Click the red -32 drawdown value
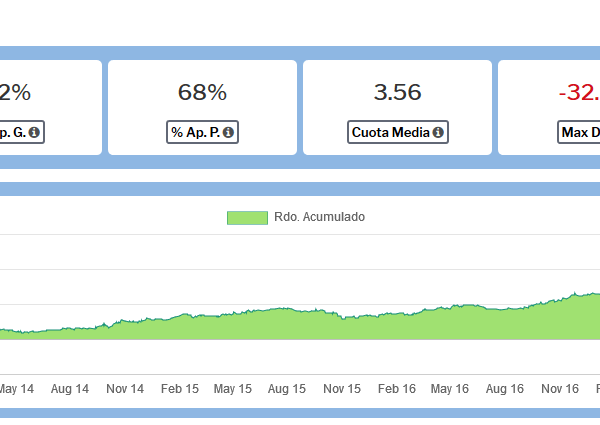Viewport: 600px width, 425px height. (579, 92)
